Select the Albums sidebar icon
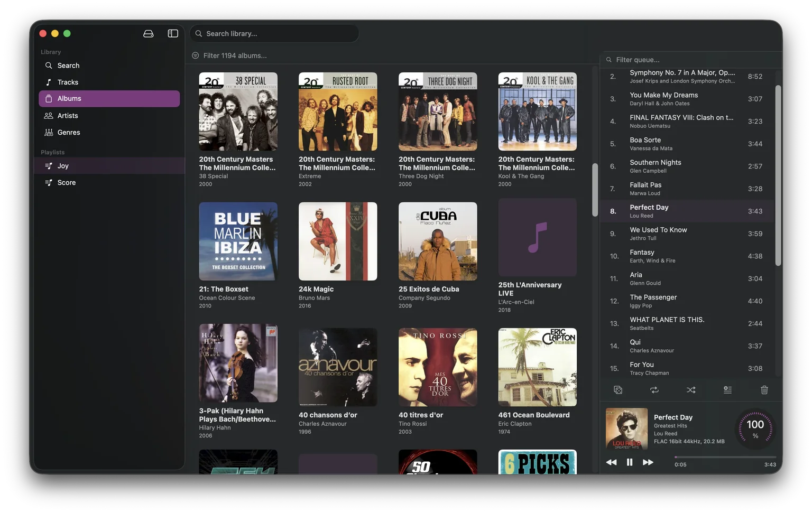812x513 pixels. click(48, 98)
